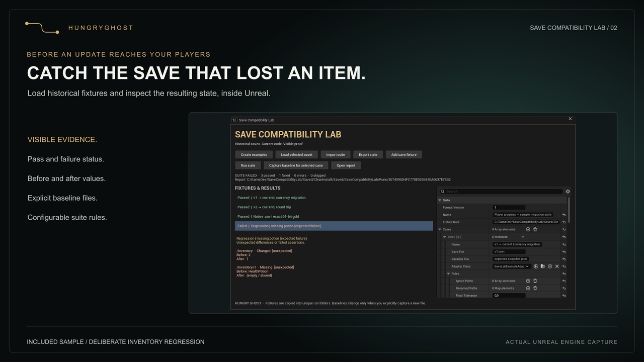Viewport: 644px width, 362px height.
Task: Use selected asset for Adapter Class
Action: (x=536, y=266)
